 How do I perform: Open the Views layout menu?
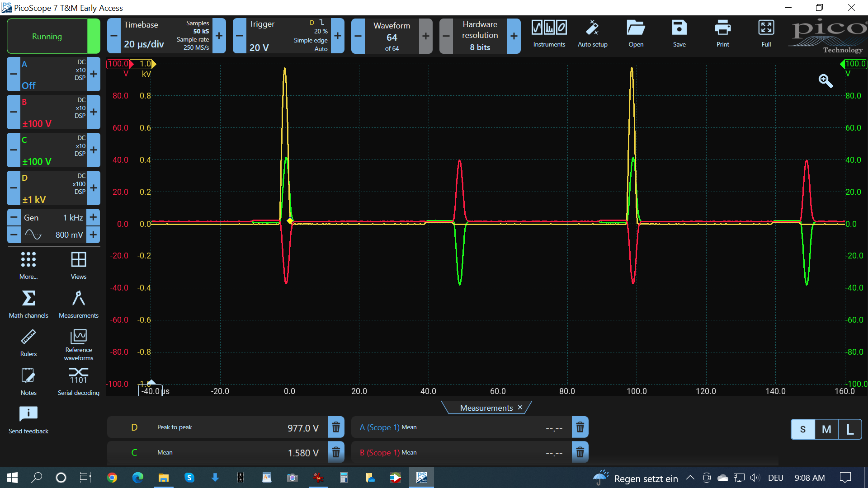78,265
